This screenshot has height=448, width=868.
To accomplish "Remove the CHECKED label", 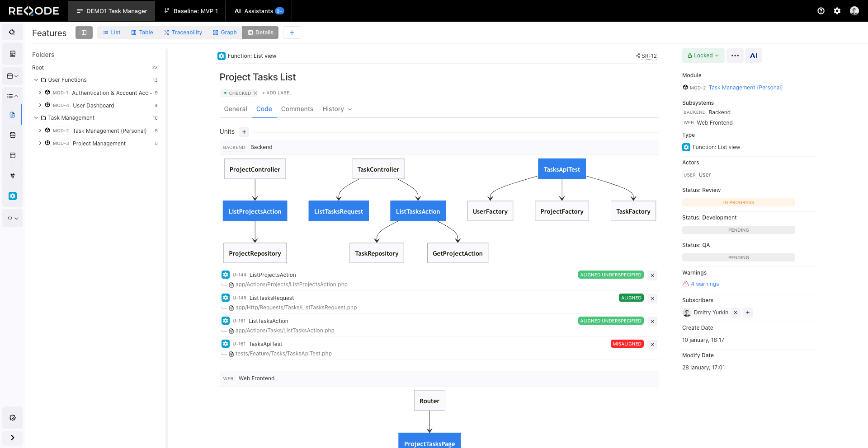I will coord(255,93).
